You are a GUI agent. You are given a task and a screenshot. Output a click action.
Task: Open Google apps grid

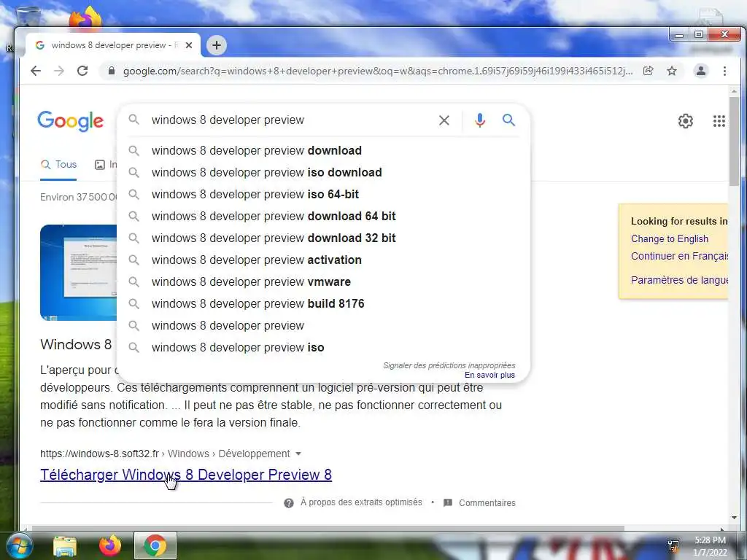(719, 121)
